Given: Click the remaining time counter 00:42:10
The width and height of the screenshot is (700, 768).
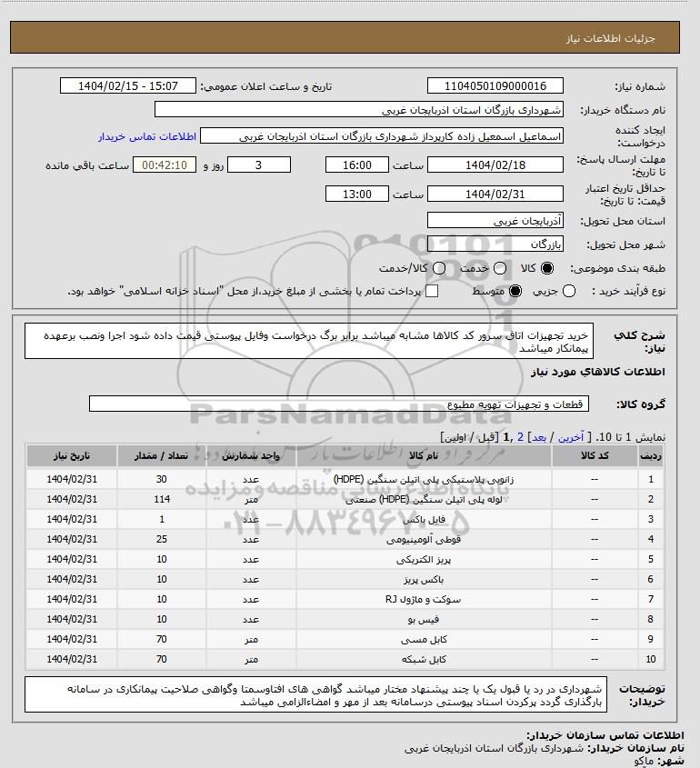Looking at the screenshot, I should (x=165, y=165).
